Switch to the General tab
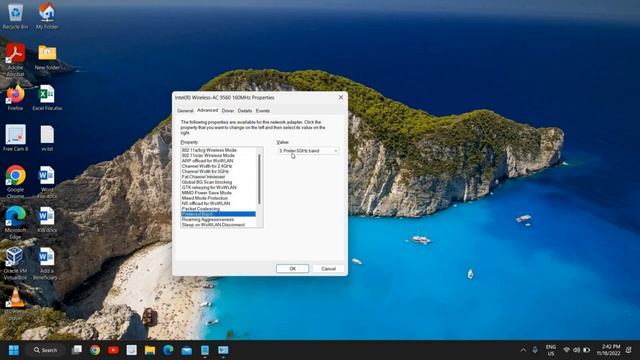Image resolution: width=640 pixels, height=360 pixels. point(185,111)
